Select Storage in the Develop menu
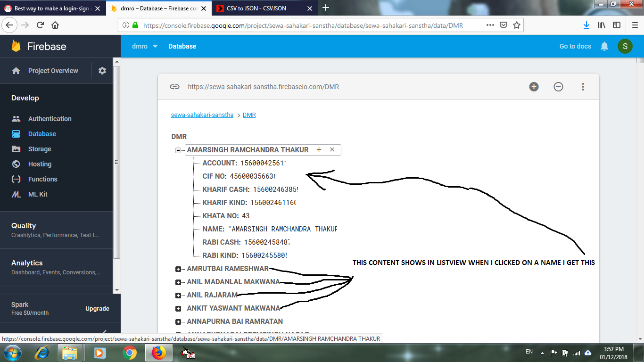Image resolution: width=644 pixels, height=362 pixels. [x=40, y=149]
